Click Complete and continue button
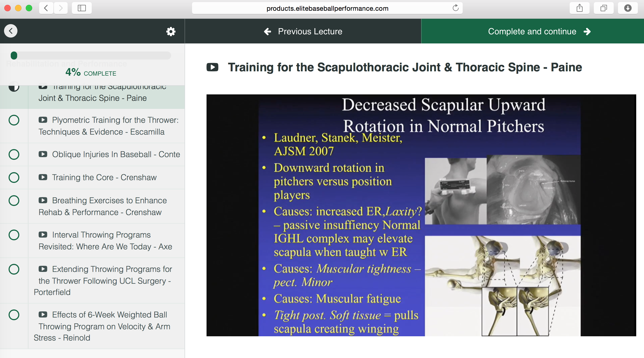Image resolution: width=644 pixels, height=358 pixels. [x=532, y=31]
